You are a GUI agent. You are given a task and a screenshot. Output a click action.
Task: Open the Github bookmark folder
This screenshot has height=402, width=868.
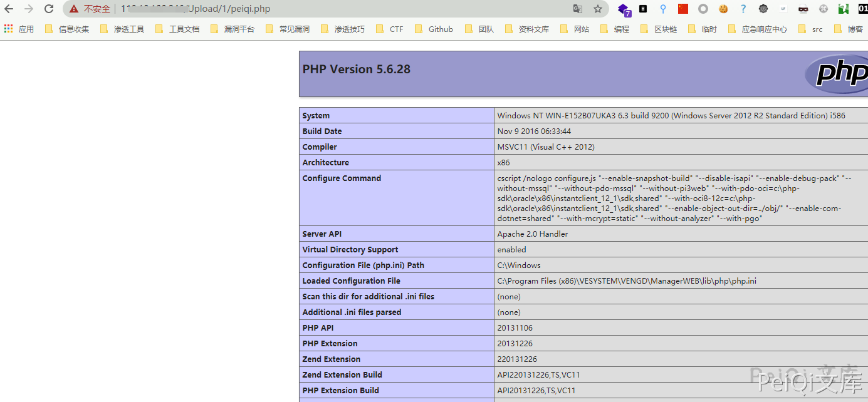click(x=434, y=29)
